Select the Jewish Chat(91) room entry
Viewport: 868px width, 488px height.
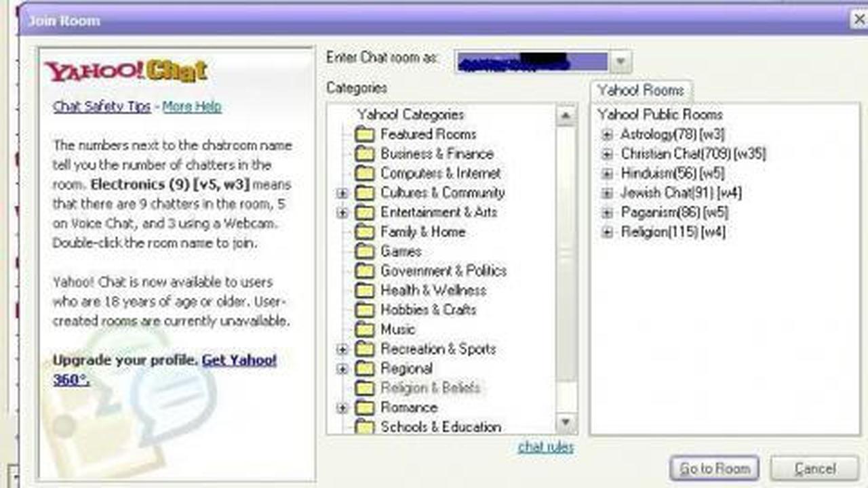point(682,194)
